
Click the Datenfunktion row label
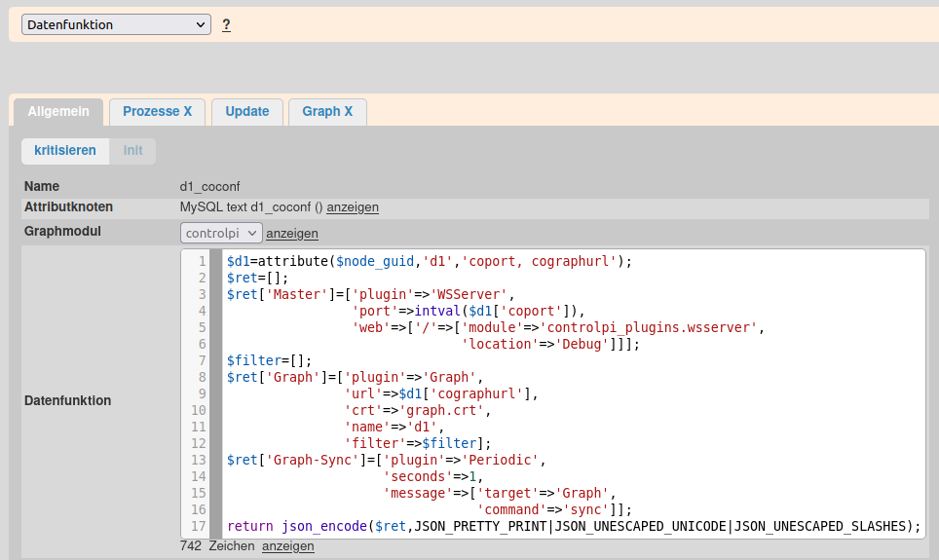(67, 400)
